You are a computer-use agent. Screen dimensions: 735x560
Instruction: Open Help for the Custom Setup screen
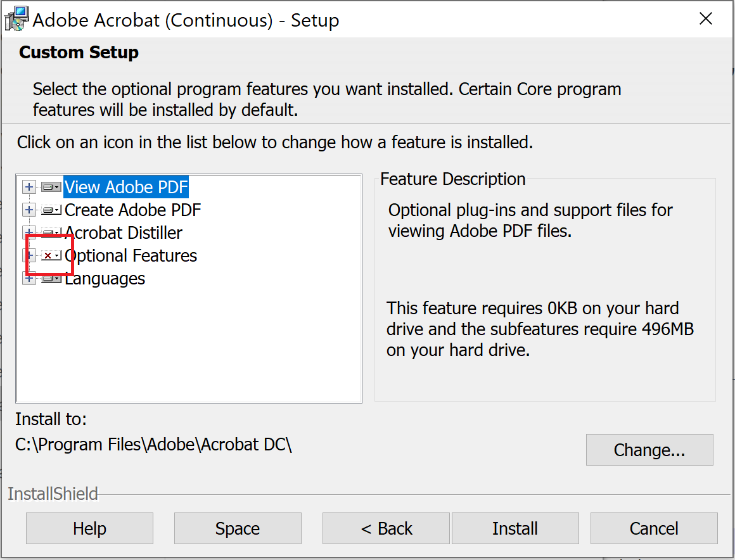coord(89,528)
